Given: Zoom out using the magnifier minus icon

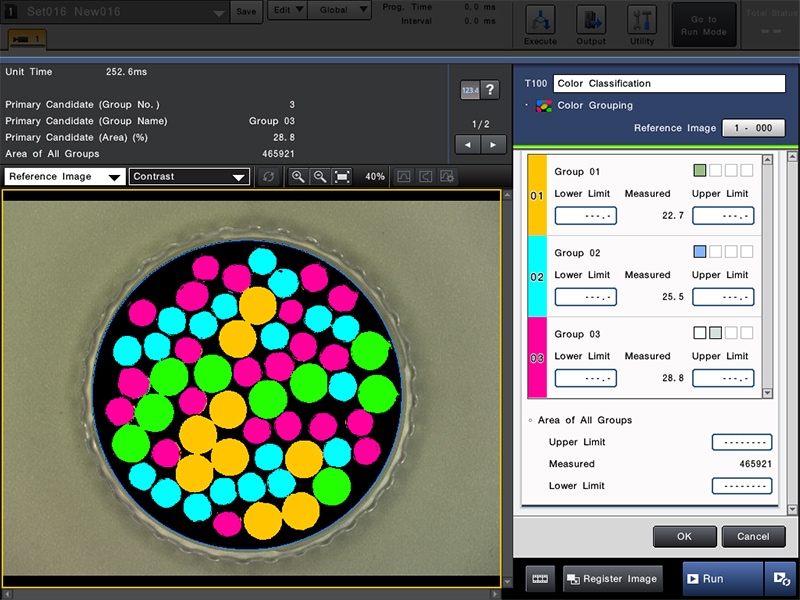Looking at the screenshot, I should tap(320, 177).
